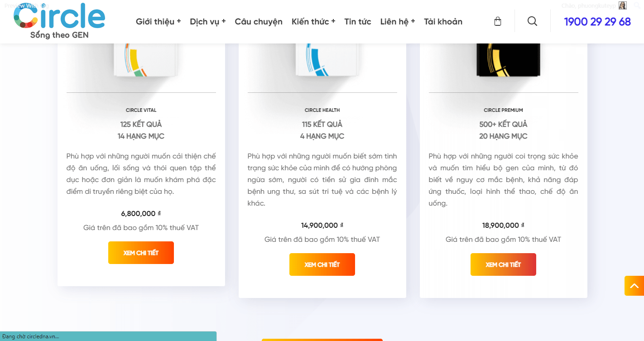Click the Circle Premium title text
The image size is (644, 341).
tap(503, 110)
